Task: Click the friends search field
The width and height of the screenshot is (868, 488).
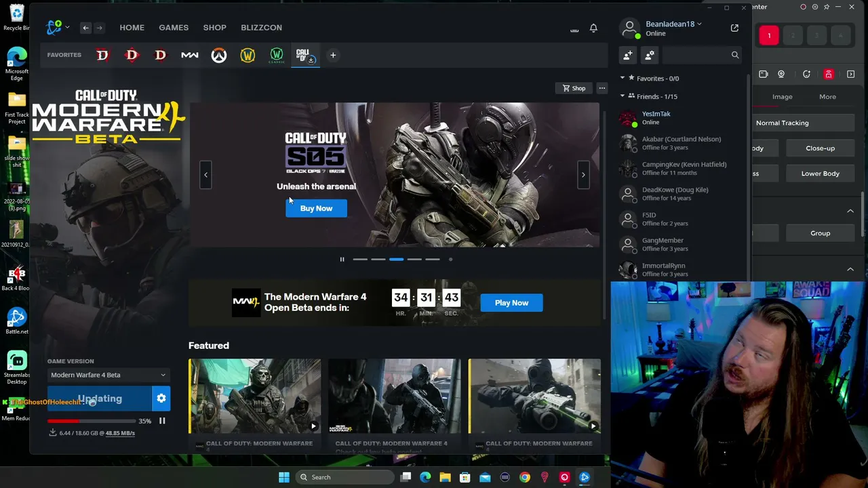Action: (x=701, y=55)
